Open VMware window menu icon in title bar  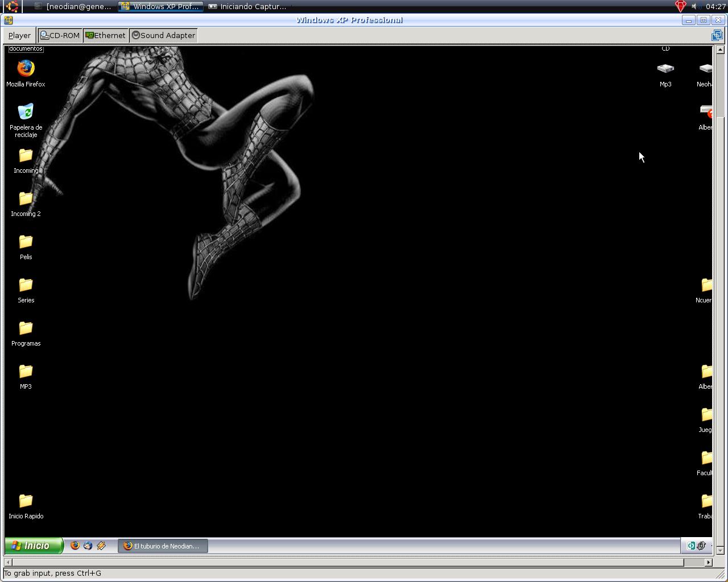tap(8, 20)
